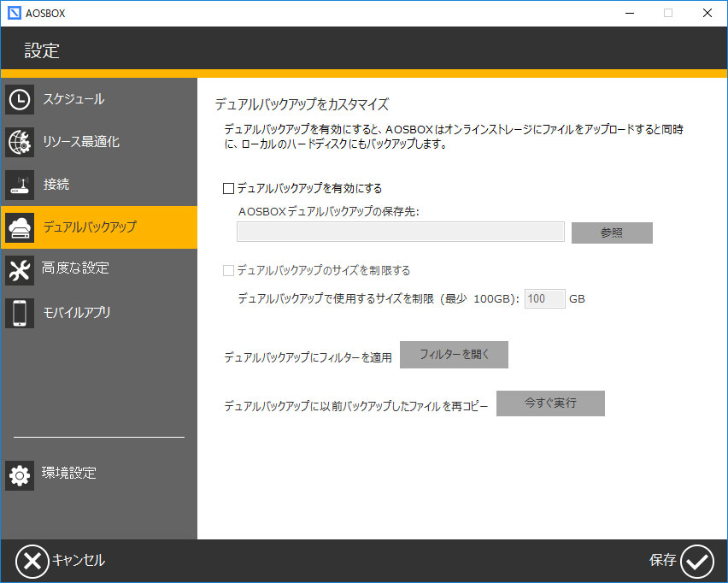Click the connection router icon
Viewport: 728px width, 583px height.
pyautogui.click(x=20, y=185)
